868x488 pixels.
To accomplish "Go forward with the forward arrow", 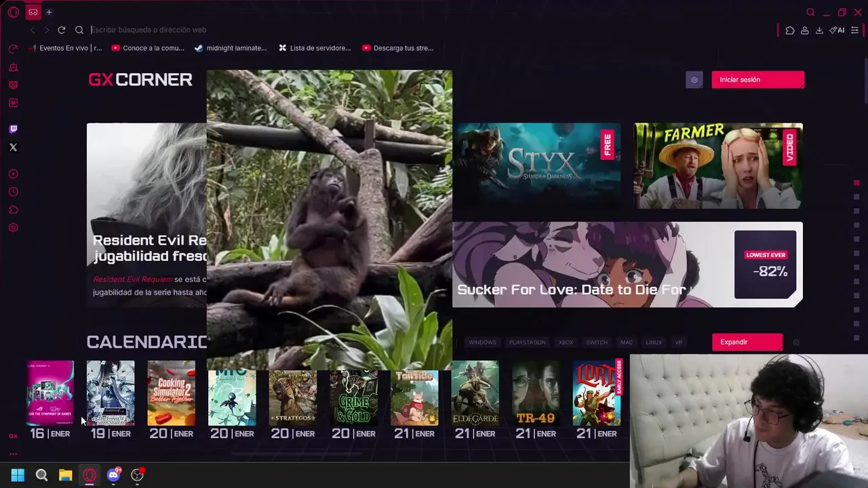I will pyautogui.click(x=47, y=30).
